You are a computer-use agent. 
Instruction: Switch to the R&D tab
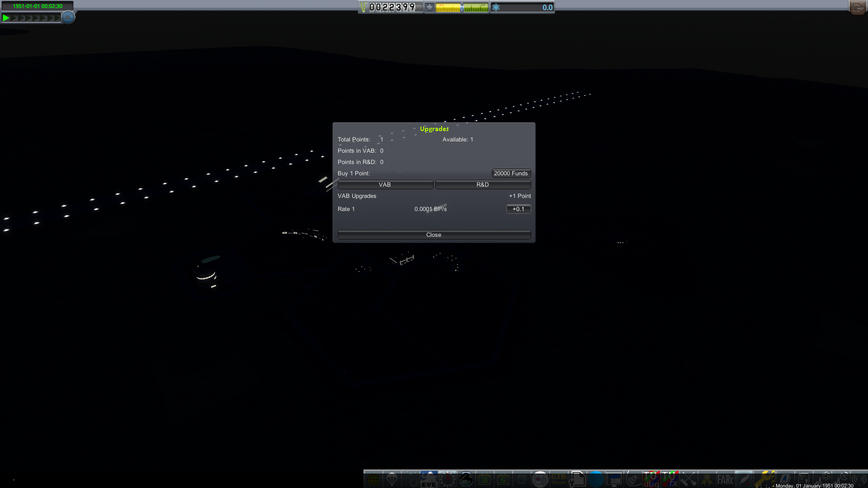[483, 185]
